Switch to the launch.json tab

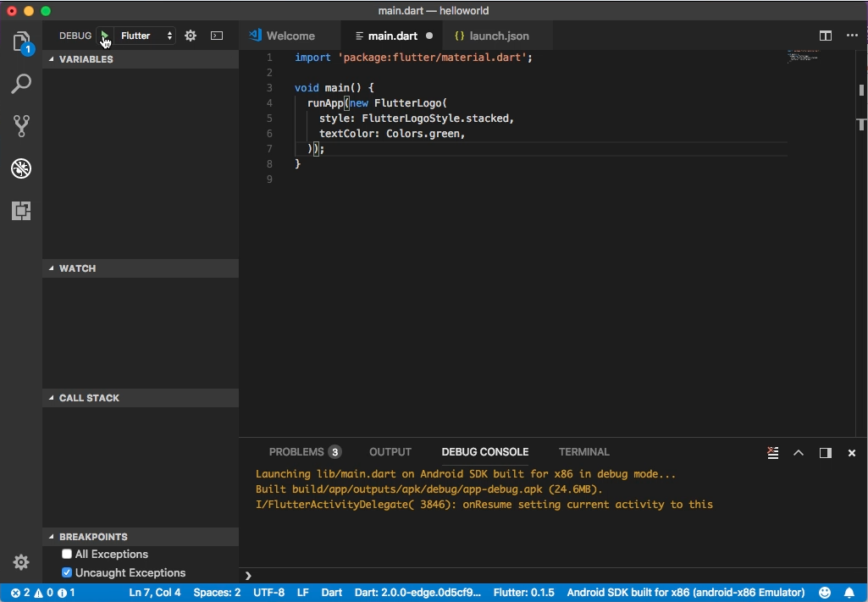click(498, 36)
